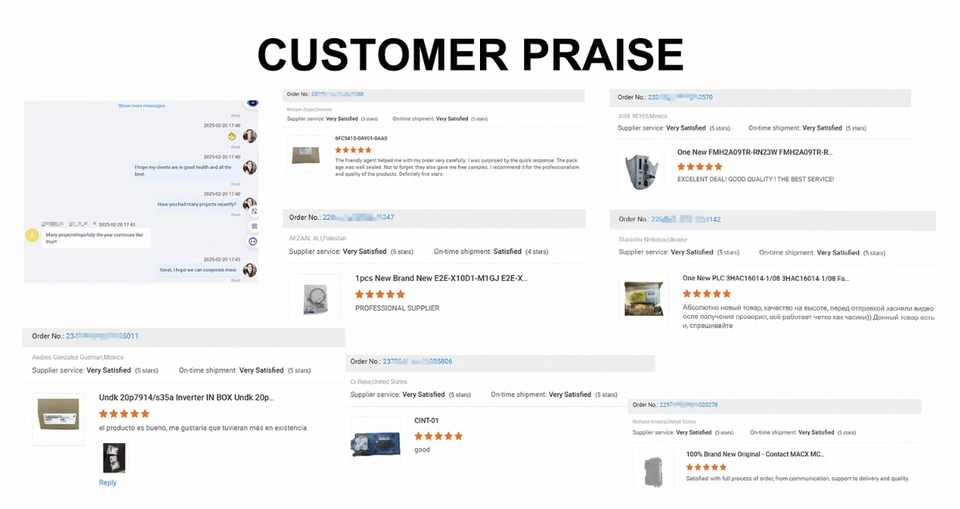Click the yellow emoji sticker in the chat
Screen dimensions: 960x509
click(x=231, y=136)
